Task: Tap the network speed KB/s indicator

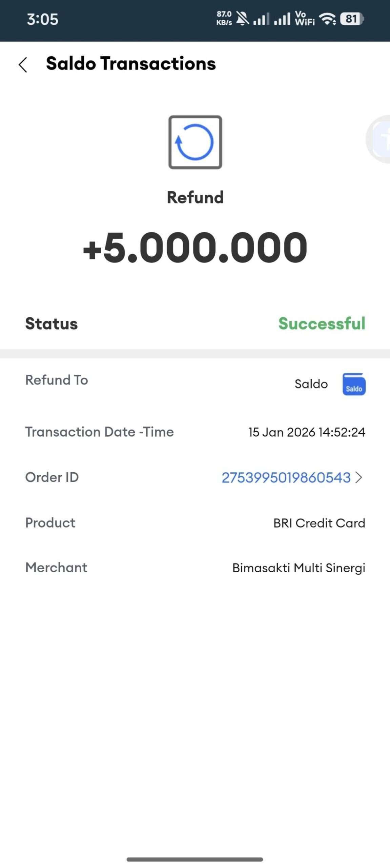Action: click(224, 18)
